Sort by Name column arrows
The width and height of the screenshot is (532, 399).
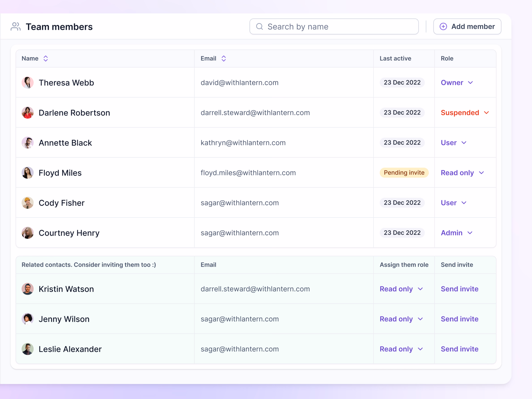pos(45,58)
